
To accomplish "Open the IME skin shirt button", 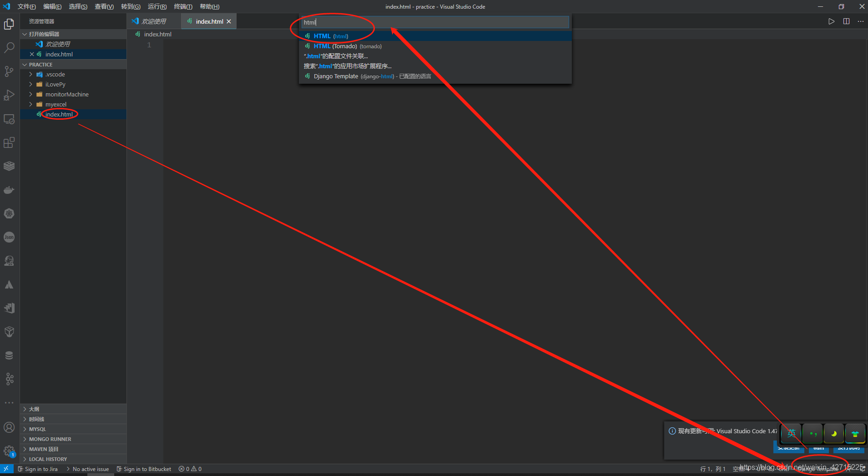I will (x=855, y=433).
